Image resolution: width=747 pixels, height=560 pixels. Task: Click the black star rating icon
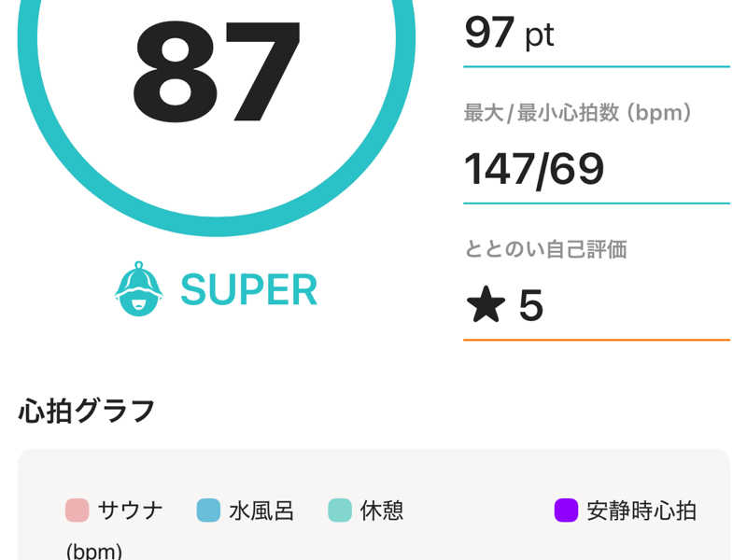coord(486,305)
